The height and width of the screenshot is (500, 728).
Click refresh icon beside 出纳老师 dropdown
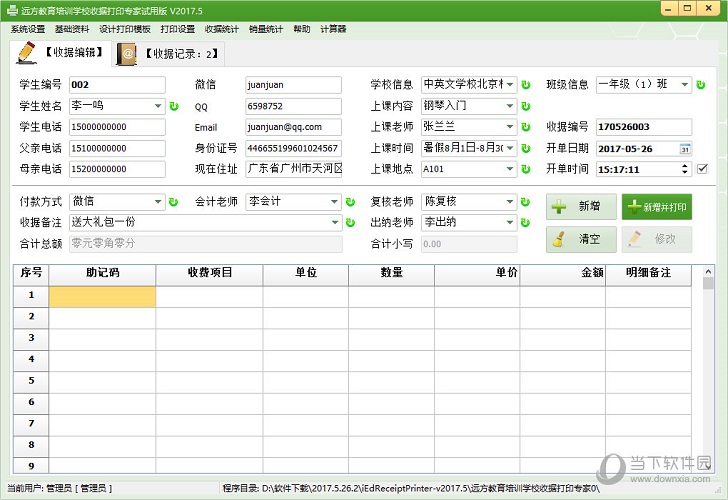point(526,222)
